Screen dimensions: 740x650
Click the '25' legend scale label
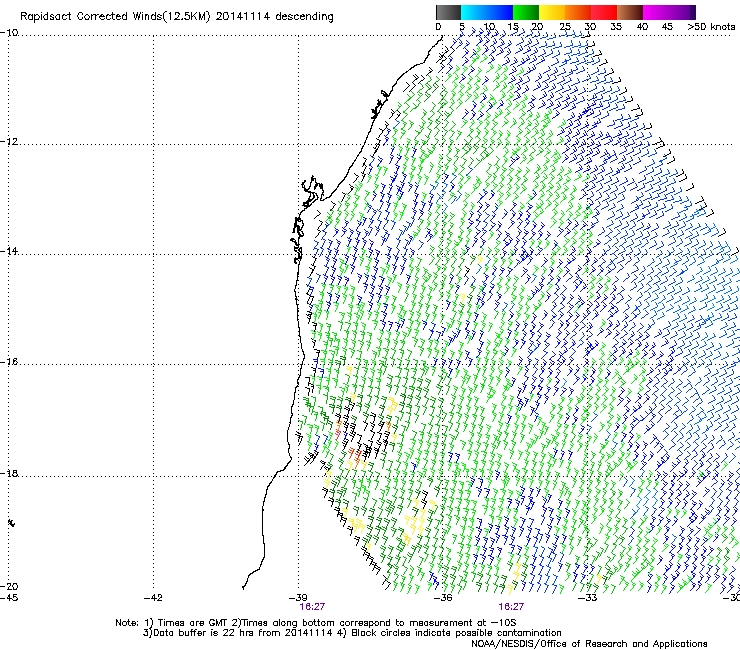pyautogui.click(x=564, y=26)
